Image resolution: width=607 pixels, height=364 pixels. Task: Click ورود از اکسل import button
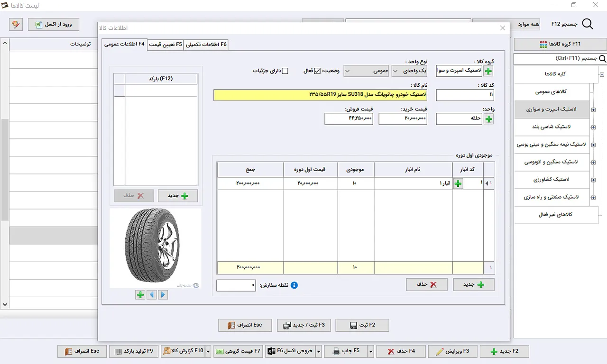(54, 24)
